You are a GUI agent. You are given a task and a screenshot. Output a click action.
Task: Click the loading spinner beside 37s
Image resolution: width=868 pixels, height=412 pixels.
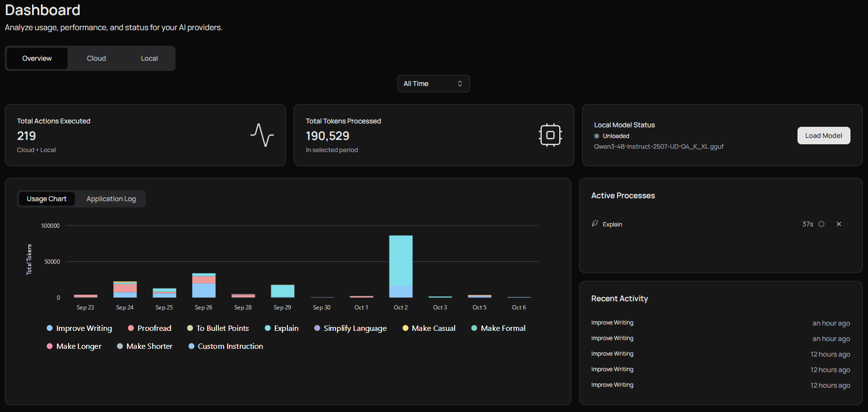pos(821,224)
